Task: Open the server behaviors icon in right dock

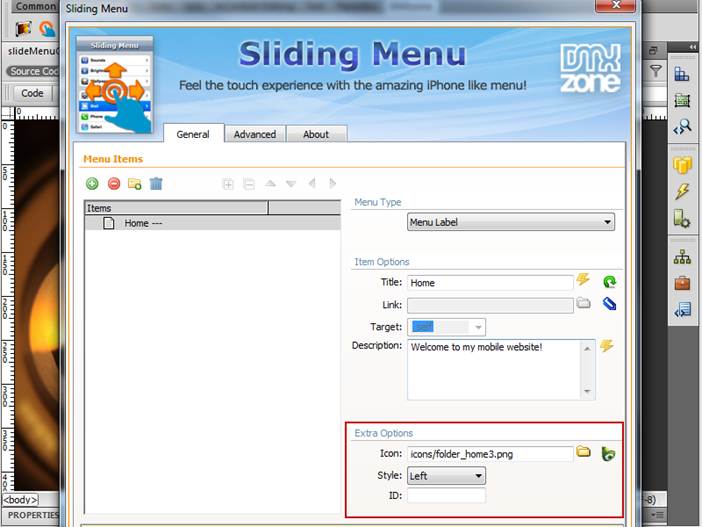Action: click(682, 219)
